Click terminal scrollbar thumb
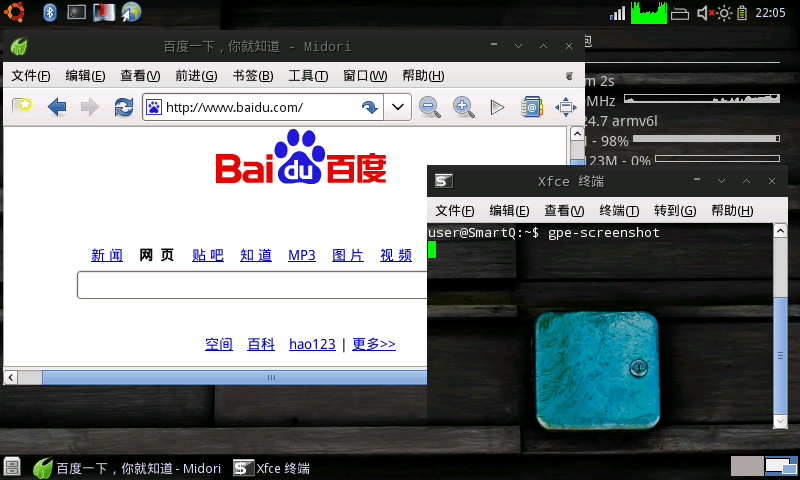 pos(780,355)
